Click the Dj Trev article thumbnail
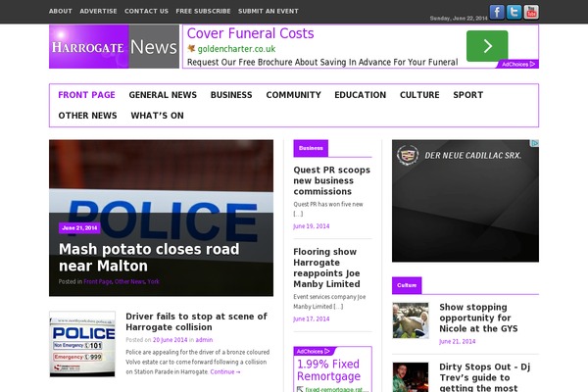The image size is (588, 392). [411, 377]
